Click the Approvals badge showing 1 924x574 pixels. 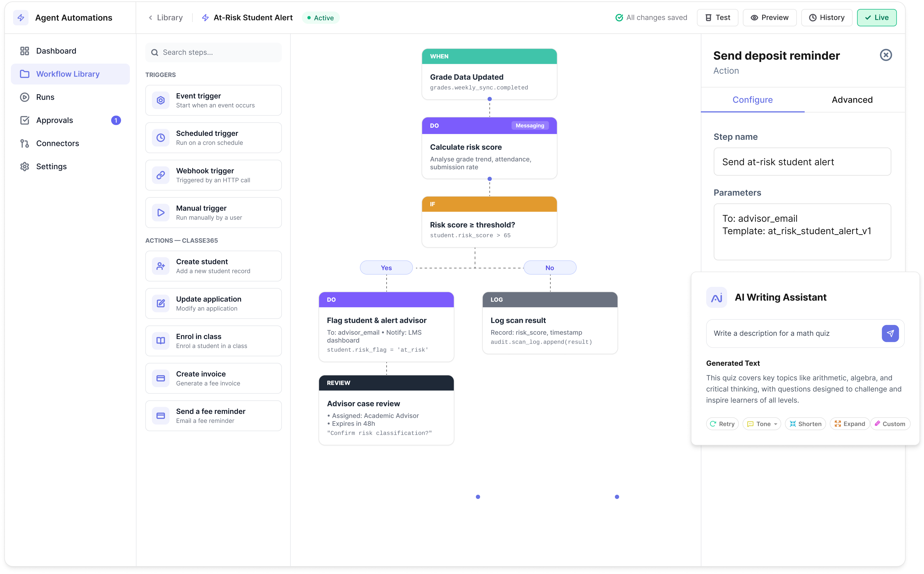click(x=116, y=120)
